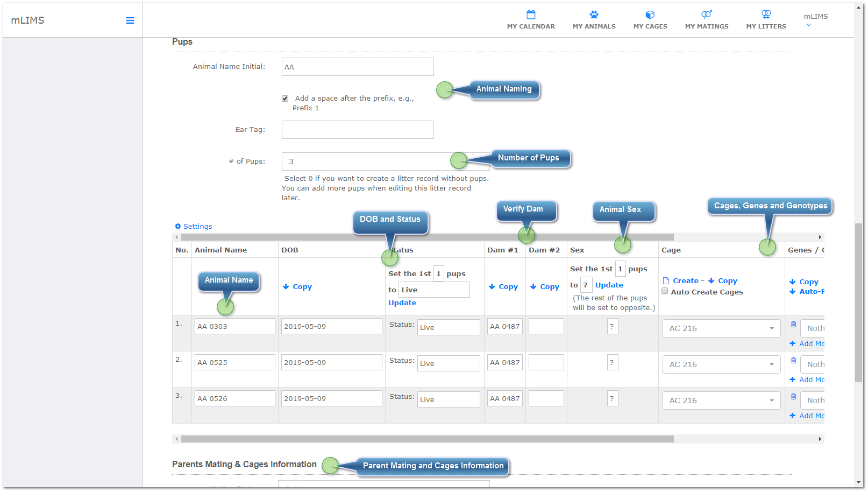The height and width of the screenshot is (492, 868).
Task: Click into the Ear Tag field
Action: pyautogui.click(x=358, y=130)
